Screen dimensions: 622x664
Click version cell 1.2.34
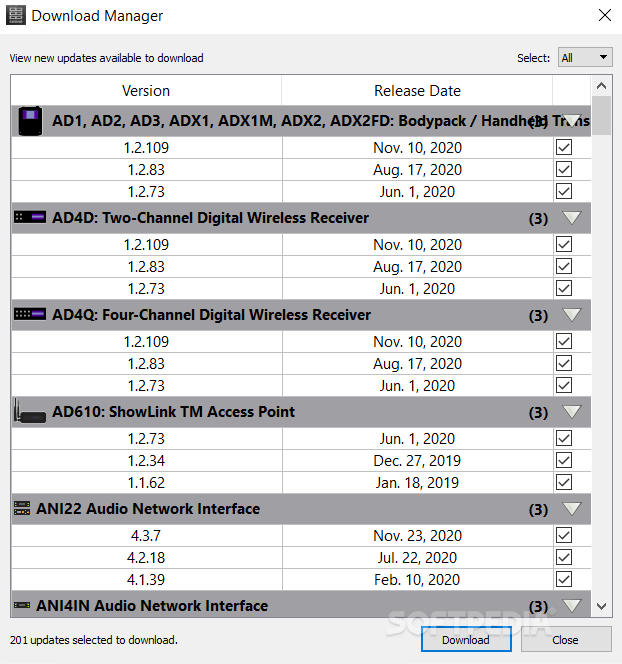click(x=146, y=460)
